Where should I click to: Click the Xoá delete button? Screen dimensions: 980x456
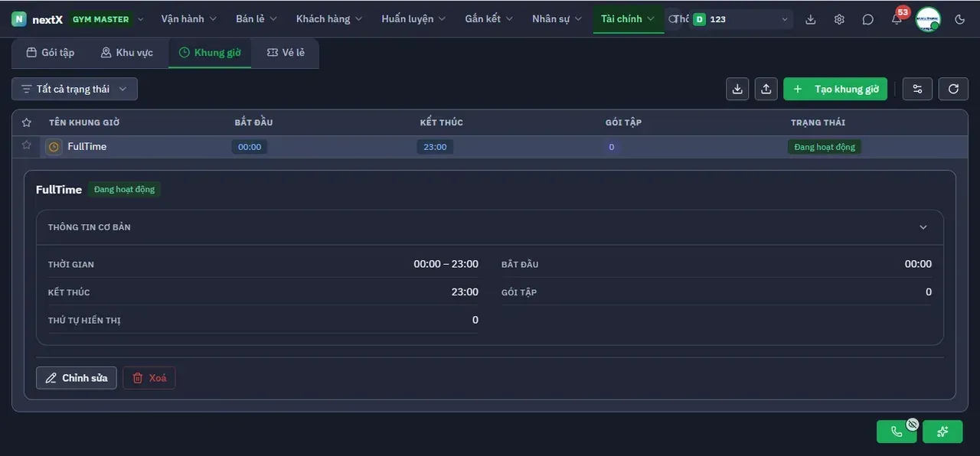149,378
